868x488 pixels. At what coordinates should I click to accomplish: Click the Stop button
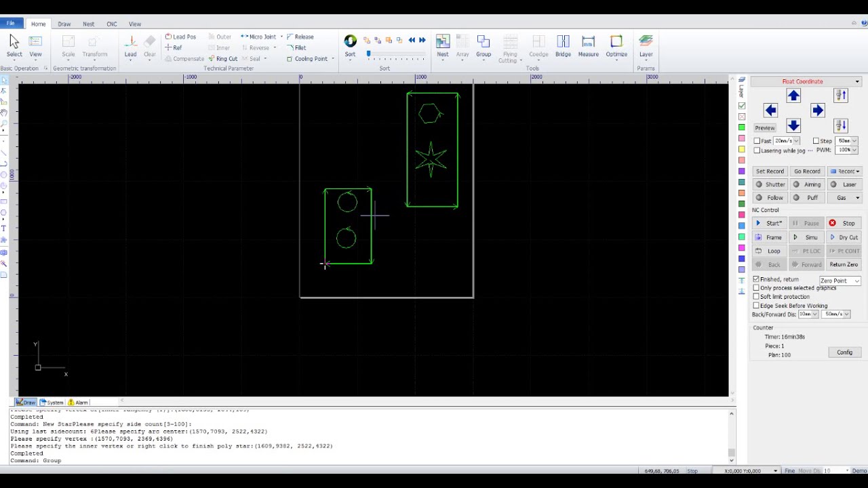[844, 223]
